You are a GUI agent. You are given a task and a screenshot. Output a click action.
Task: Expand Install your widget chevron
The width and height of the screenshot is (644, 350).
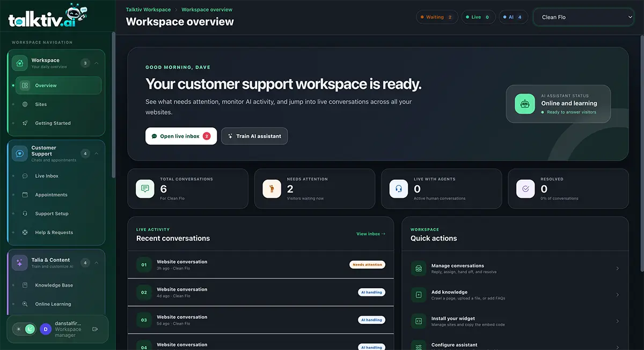[x=617, y=321]
